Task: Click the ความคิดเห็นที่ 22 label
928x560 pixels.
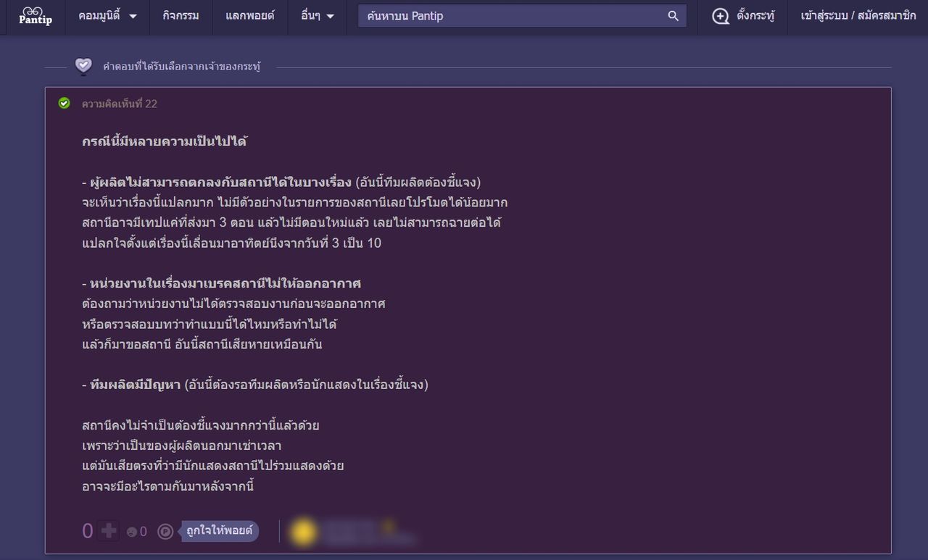Action: pos(120,104)
